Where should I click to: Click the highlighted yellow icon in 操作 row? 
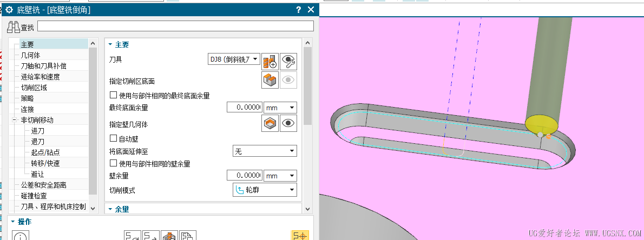[x=299, y=236]
